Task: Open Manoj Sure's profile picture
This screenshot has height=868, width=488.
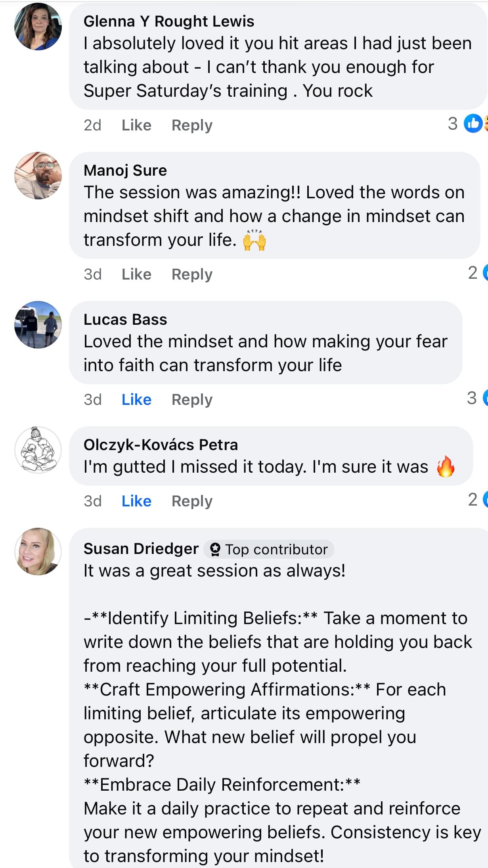Action: coord(38,176)
